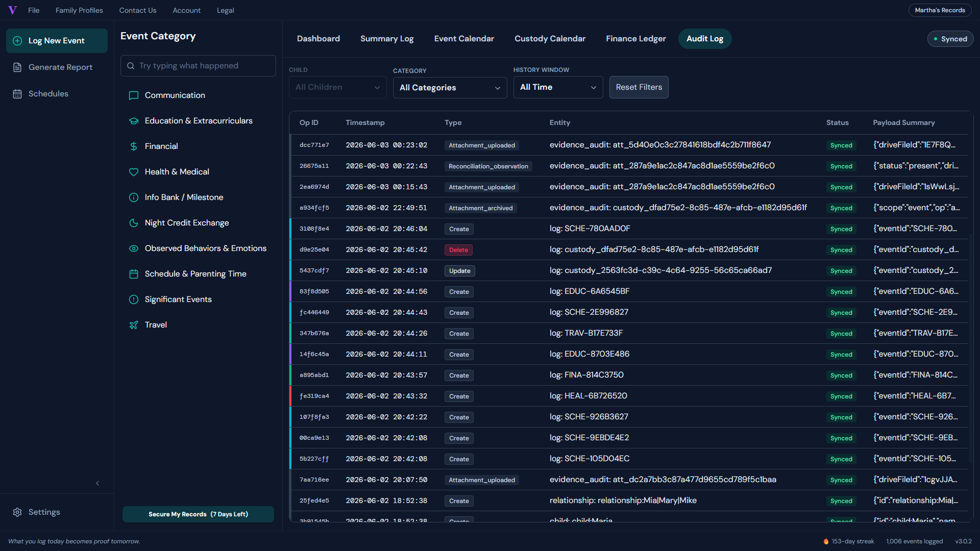This screenshot has width=980, height=551.
Task: Open the All Categories dropdown
Action: [450, 88]
